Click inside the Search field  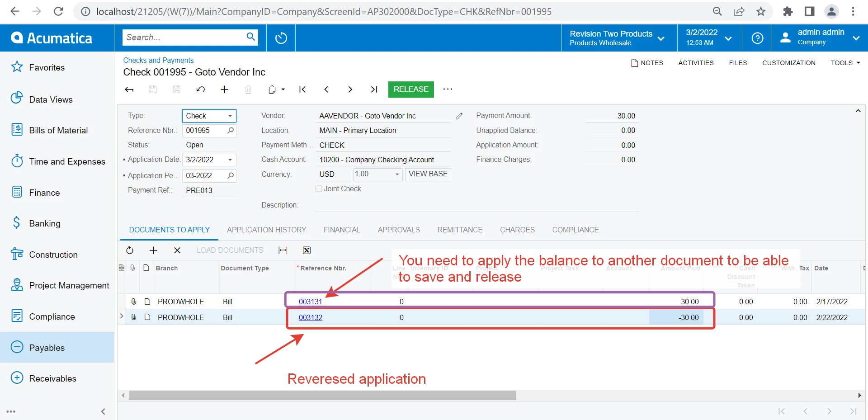pyautogui.click(x=185, y=37)
